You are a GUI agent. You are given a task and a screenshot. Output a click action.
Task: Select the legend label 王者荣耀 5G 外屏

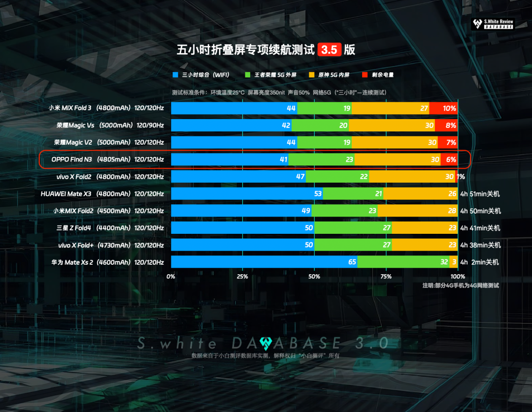[x=275, y=75]
